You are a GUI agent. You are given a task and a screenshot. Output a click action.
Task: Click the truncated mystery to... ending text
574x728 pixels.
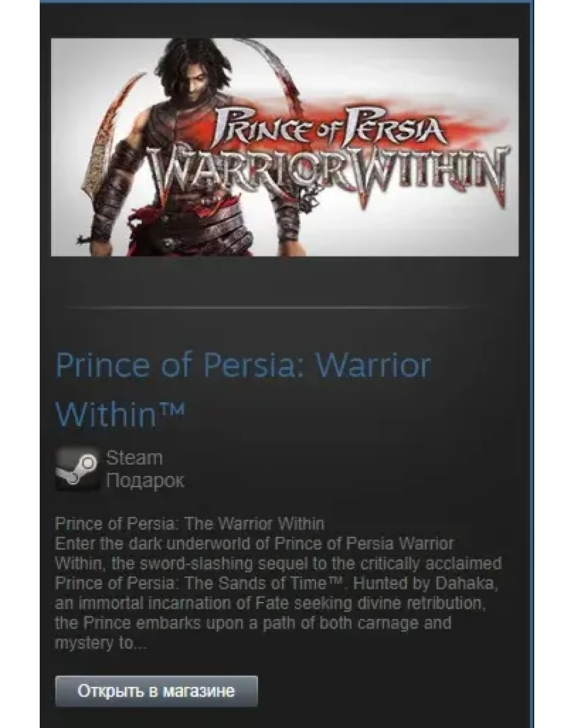(x=101, y=644)
